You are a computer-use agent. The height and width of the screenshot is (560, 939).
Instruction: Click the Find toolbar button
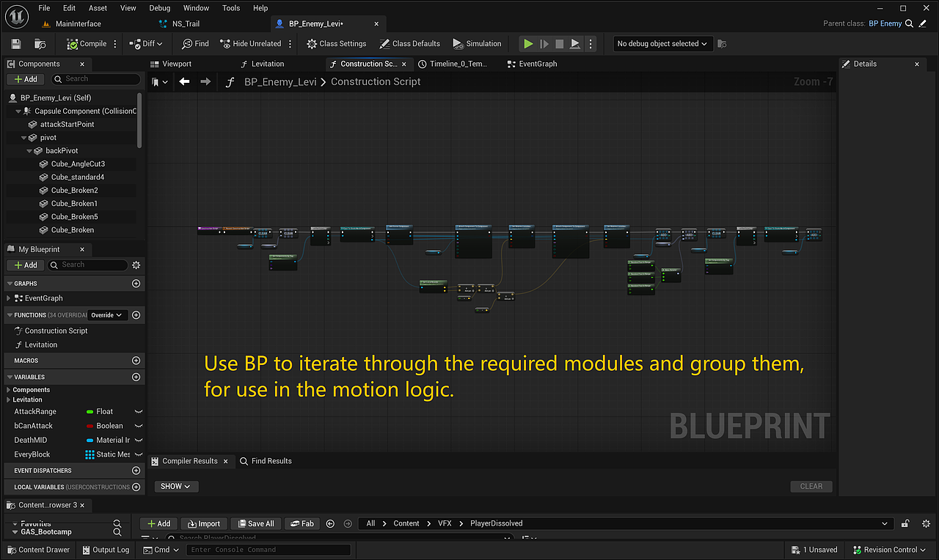click(x=195, y=44)
